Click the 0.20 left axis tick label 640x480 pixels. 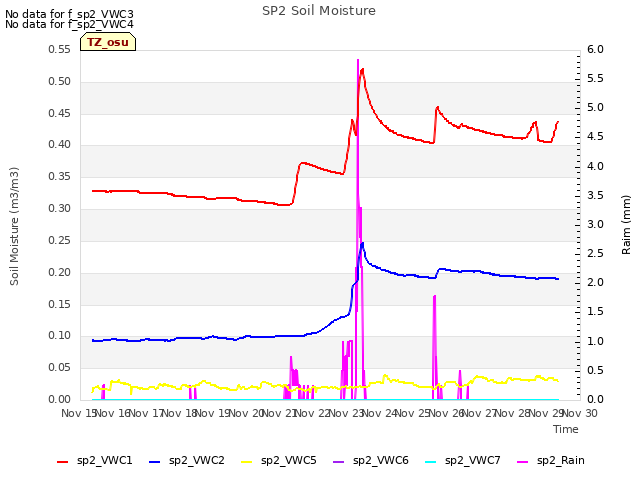60,272
